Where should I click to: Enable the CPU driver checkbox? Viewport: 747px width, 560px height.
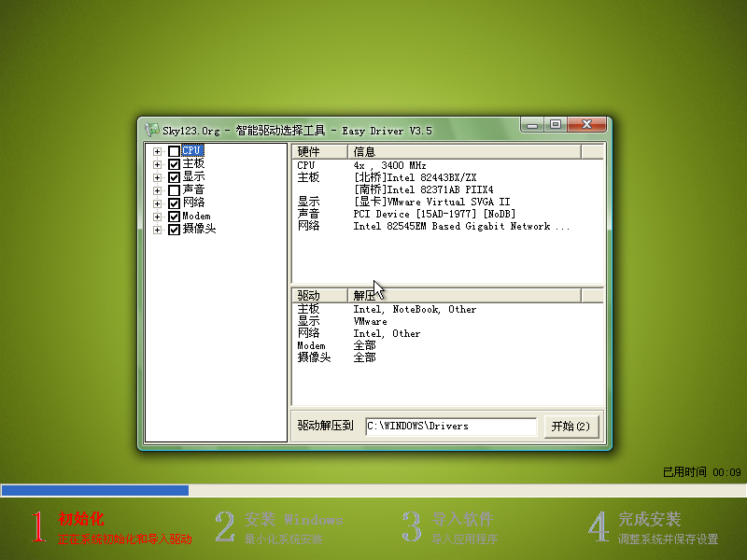(x=174, y=151)
